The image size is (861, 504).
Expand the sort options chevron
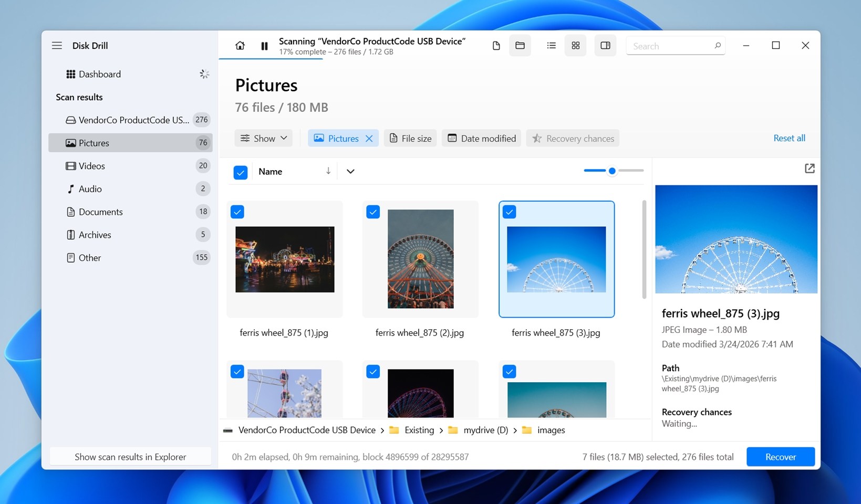point(350,172)
